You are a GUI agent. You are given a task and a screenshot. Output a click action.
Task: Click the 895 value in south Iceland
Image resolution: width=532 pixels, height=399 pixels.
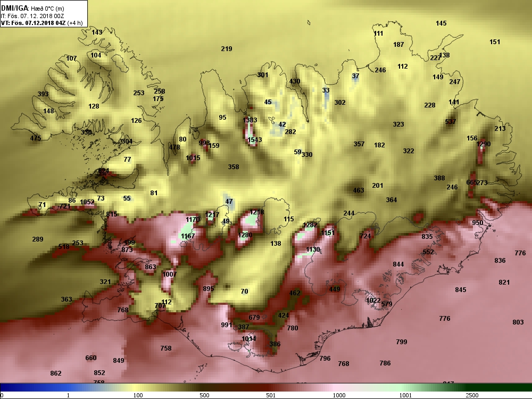click(x=209, y=289)
